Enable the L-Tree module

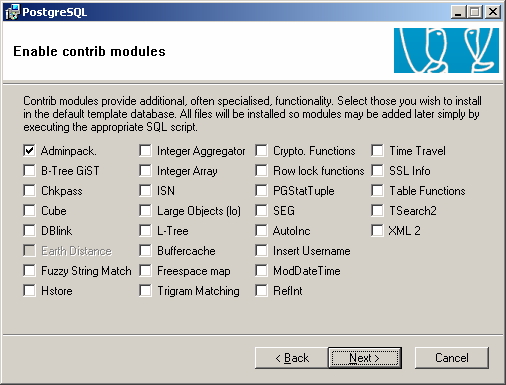point(145,231)
